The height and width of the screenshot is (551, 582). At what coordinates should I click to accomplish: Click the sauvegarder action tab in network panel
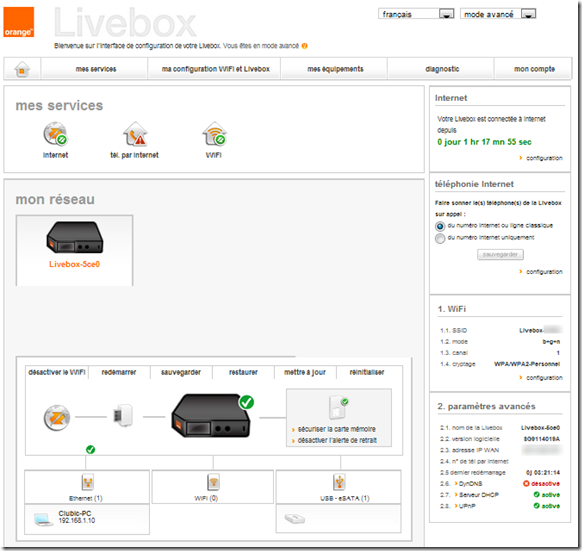[x=181, y=372]
